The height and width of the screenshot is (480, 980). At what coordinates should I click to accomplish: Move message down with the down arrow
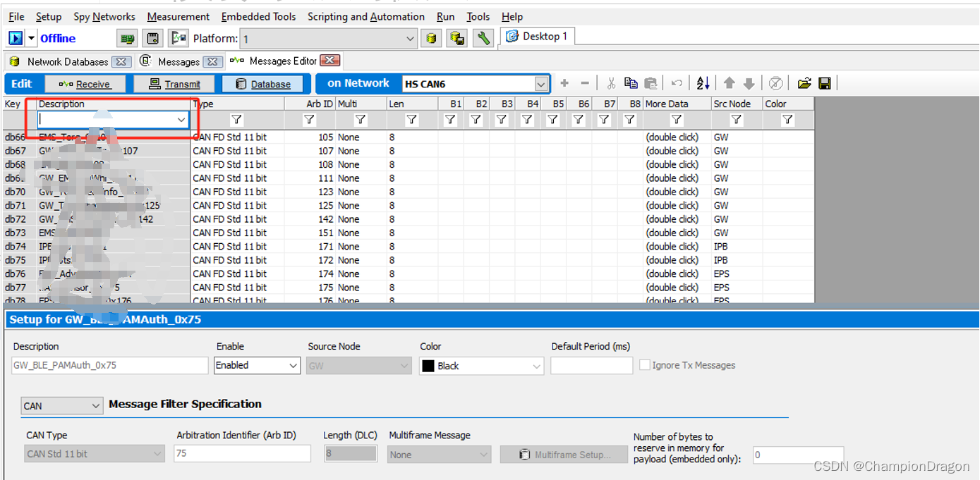[749, 83]
